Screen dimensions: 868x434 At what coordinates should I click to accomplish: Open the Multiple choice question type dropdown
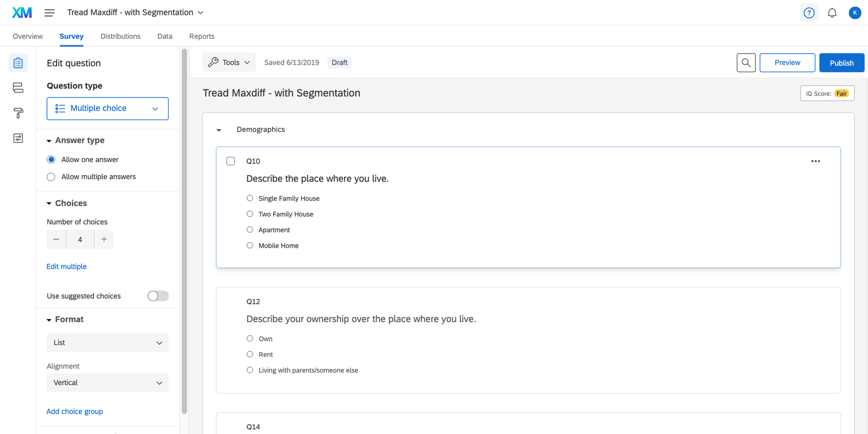tap(107, 109)
